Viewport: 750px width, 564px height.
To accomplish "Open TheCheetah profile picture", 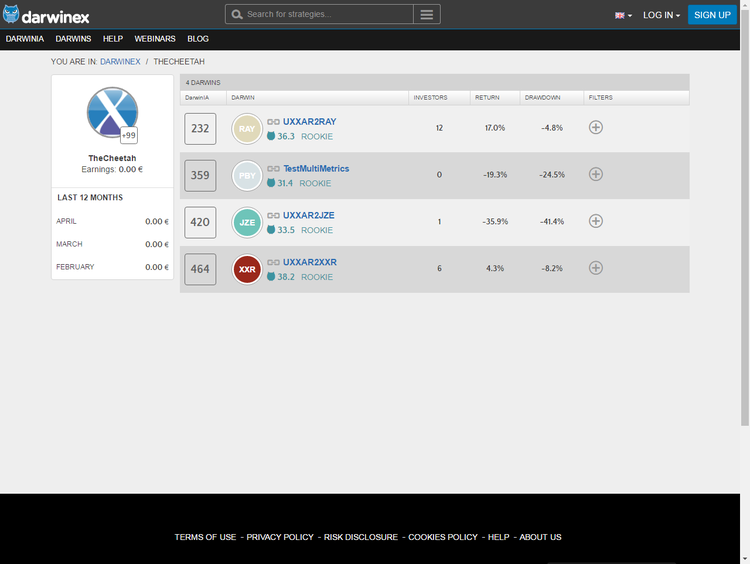I will click(112, 112).
